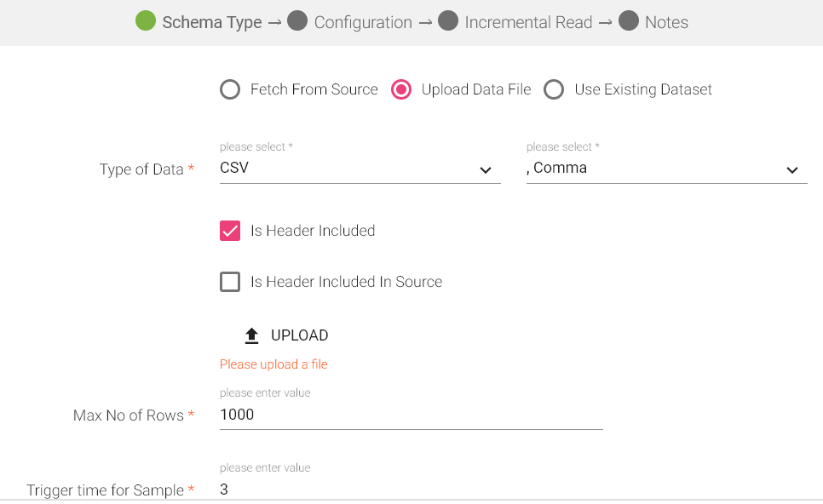Uncheck Is Header Included
The width and height of the screenshot is (823, 504).
229,231
